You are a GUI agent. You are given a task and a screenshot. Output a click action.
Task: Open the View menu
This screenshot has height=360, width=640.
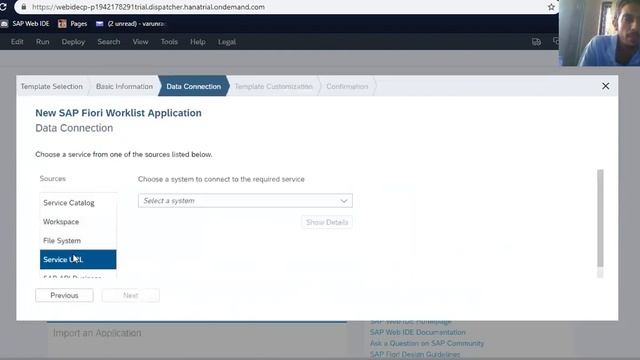(140, 42)
